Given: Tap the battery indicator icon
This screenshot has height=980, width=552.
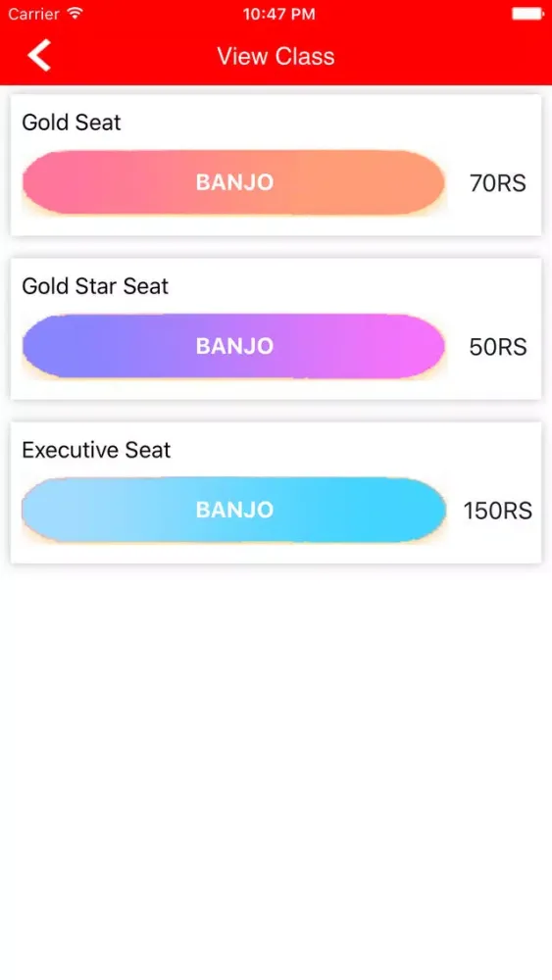Looking at the screenshot, I should tap(527, 14).
